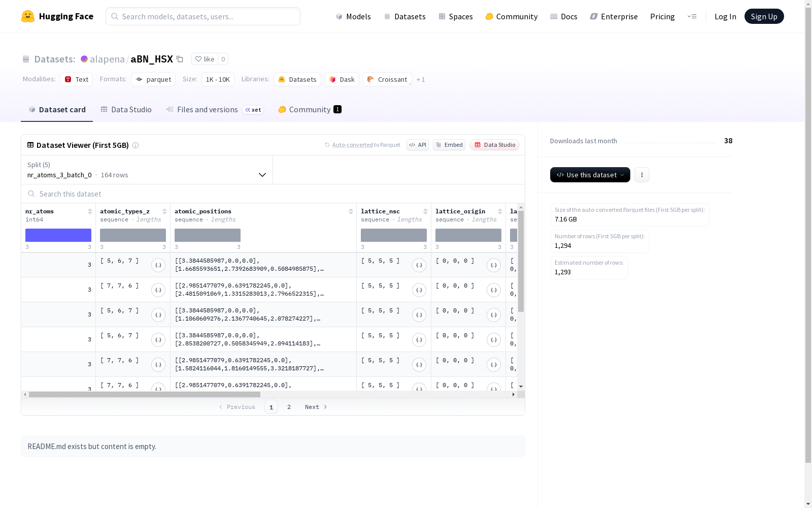Sort by nr_atoms column
This screenshot has width=812, height=508.
pyautogui.click(x=90, y=211)
